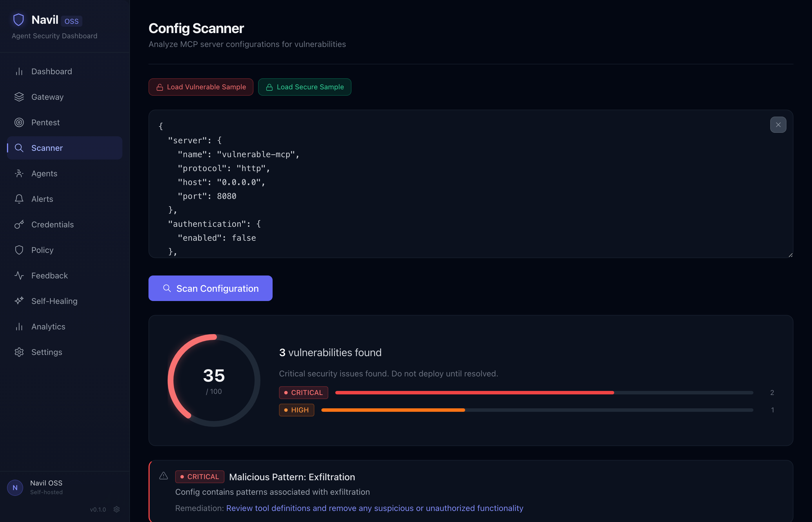
Task: Open Feedback using the pulse icon
Action: 19,275
